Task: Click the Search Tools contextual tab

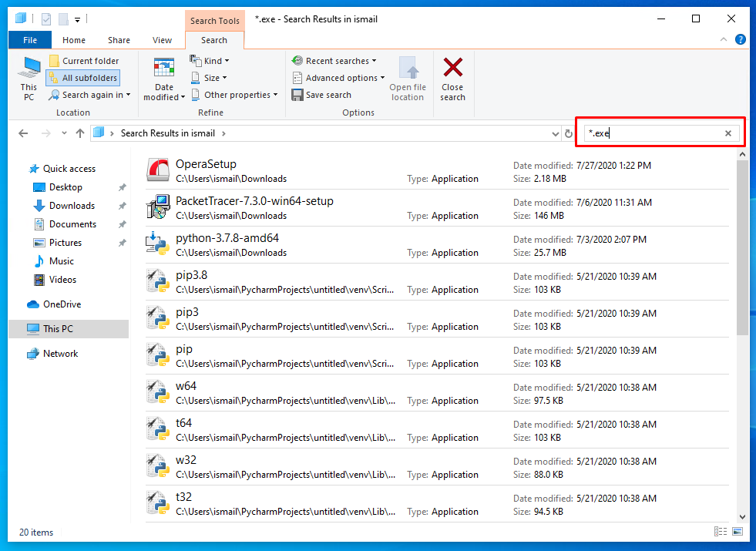Action: click(215, 21)
